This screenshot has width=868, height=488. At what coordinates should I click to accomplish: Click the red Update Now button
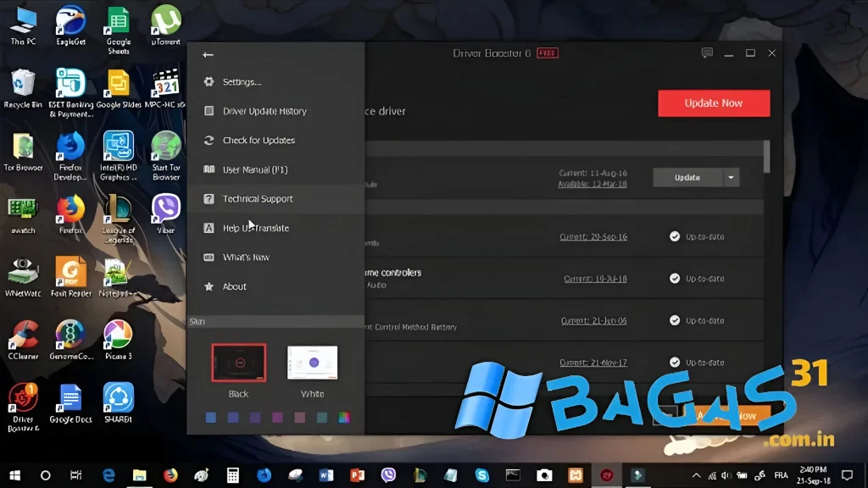(714, 103)
